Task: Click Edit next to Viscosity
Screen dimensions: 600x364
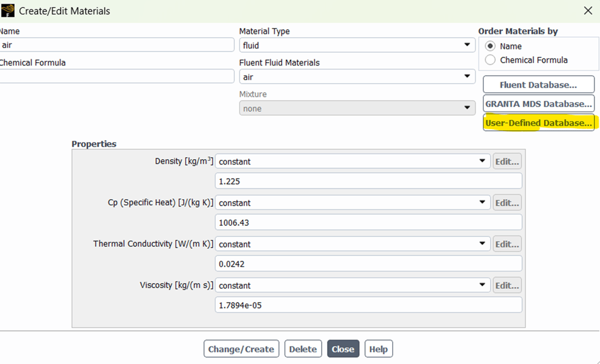Action: point(507,285)
